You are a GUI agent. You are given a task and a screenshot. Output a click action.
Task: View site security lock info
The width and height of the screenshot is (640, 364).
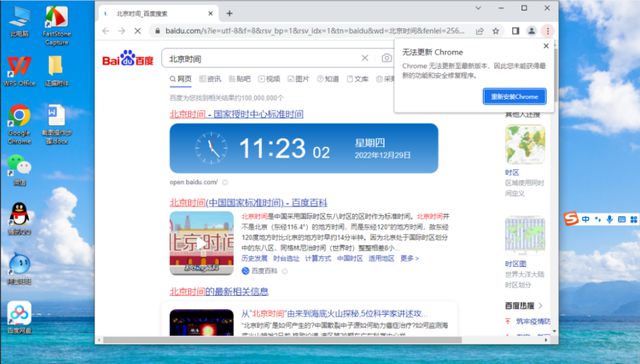(158, 31)
